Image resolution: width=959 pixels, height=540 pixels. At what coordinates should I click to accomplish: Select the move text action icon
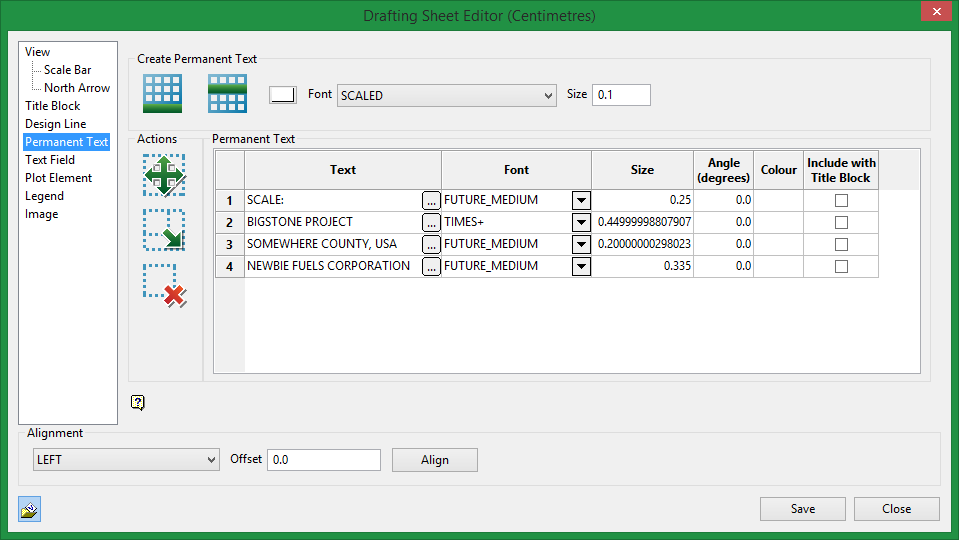pyautogui.click(x=164, y=175)
